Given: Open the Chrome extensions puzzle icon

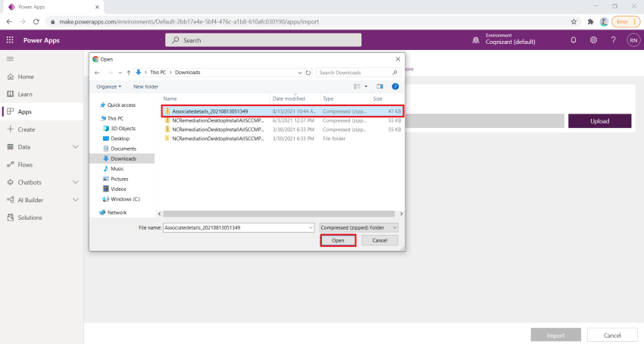Looking at the screenshot, I should (591, 22).
